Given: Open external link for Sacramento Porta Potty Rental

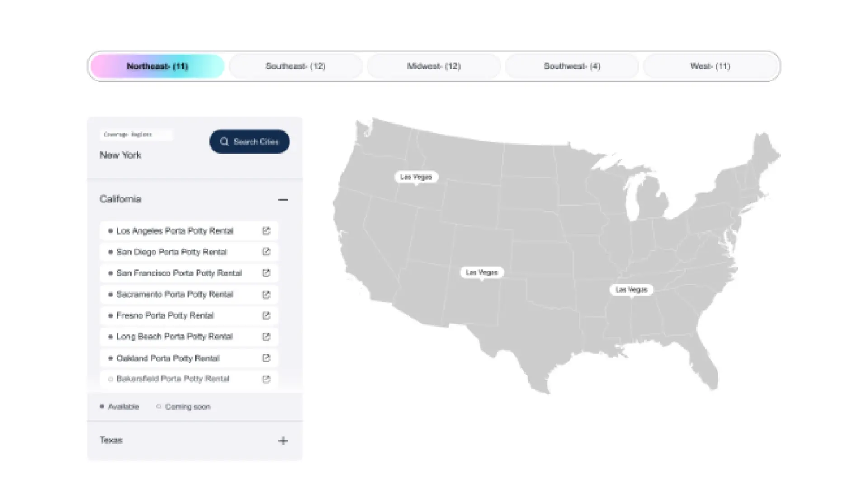Looking at the screenshot, I should [x=266, y=295].
